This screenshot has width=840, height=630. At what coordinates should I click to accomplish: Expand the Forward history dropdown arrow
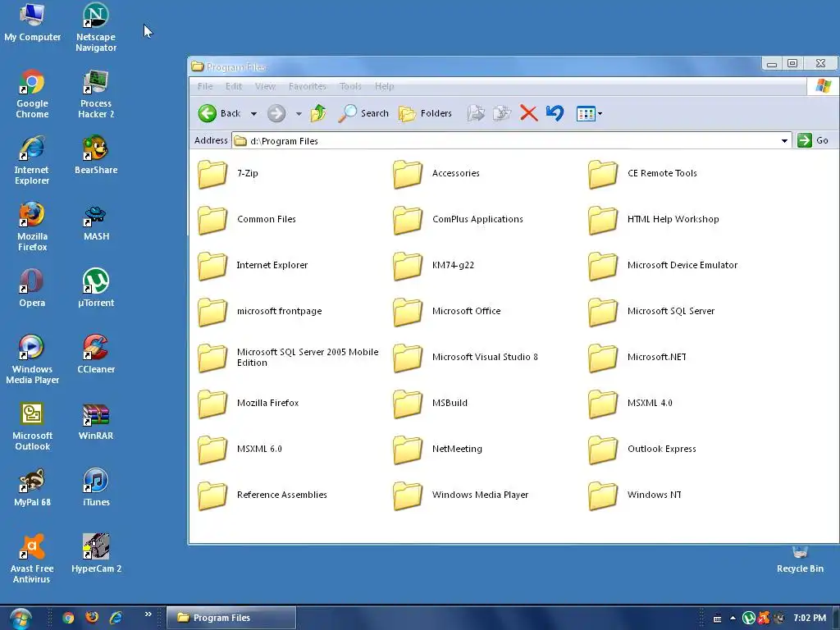[x=299, y=113]
